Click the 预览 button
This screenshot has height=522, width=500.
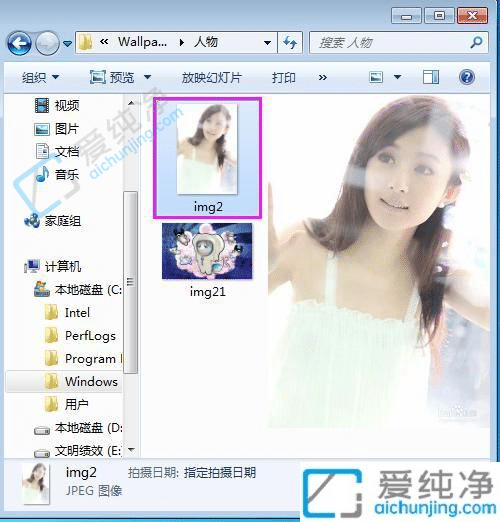point(112,77)
